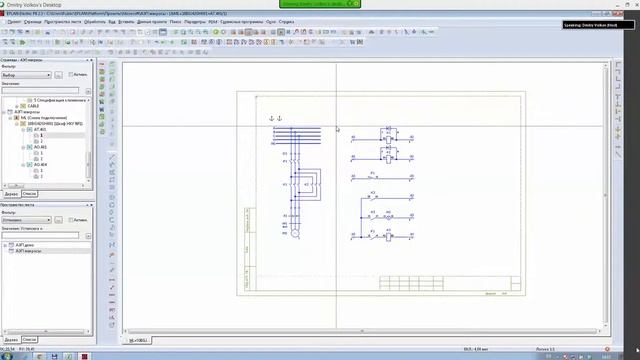
Task: Toggle Активен checkbox in layout space navigator
Action: click(x=71, y=220)
